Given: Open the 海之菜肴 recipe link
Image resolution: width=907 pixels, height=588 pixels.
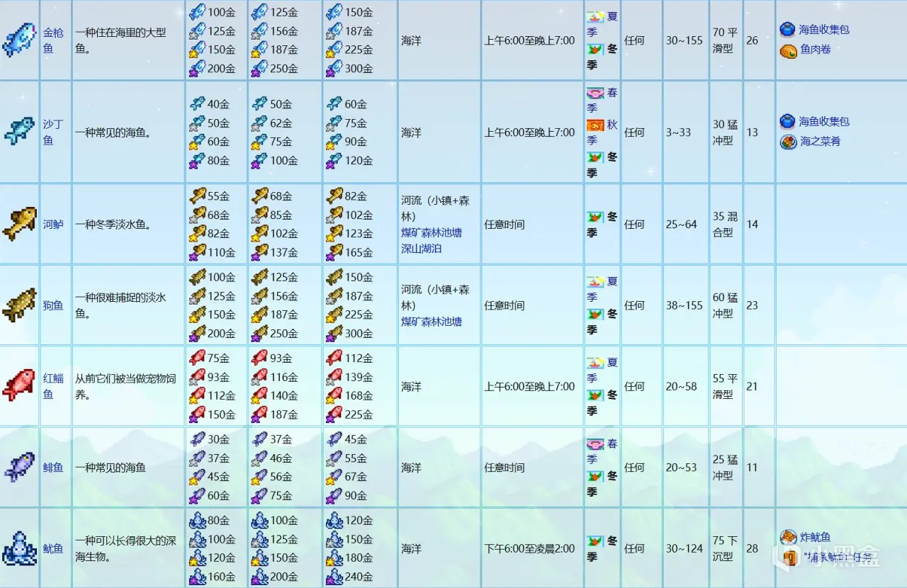Looking at the screenshot, I should [x=821, y=142].
